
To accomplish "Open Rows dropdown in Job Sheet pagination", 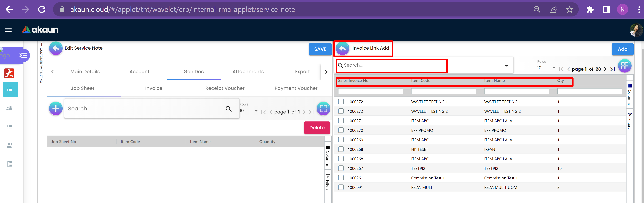I will 249,111.
